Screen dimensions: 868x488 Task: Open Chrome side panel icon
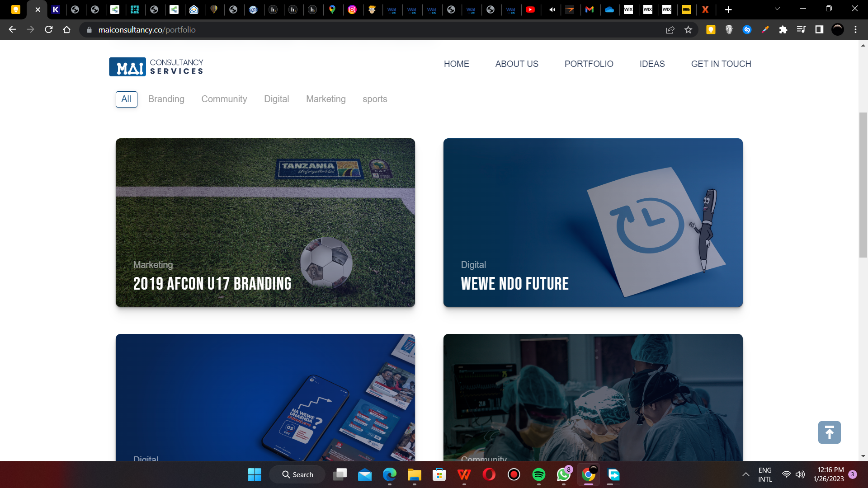point(819,30)
